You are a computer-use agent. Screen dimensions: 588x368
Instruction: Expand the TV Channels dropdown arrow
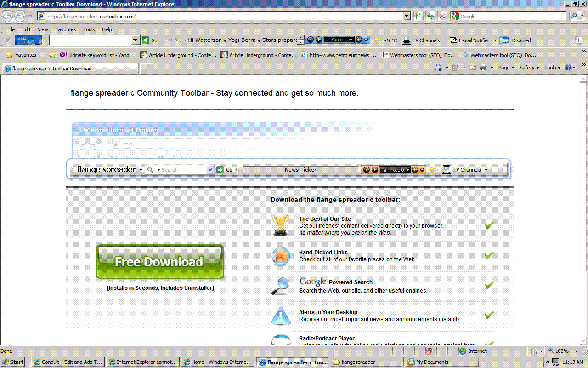pyautogui.click(x=445, y=40)
